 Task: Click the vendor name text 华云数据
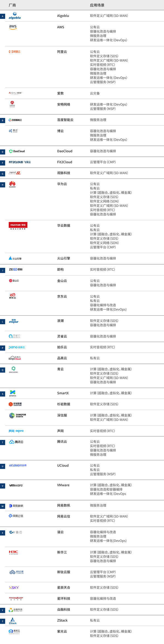(64, 225)
